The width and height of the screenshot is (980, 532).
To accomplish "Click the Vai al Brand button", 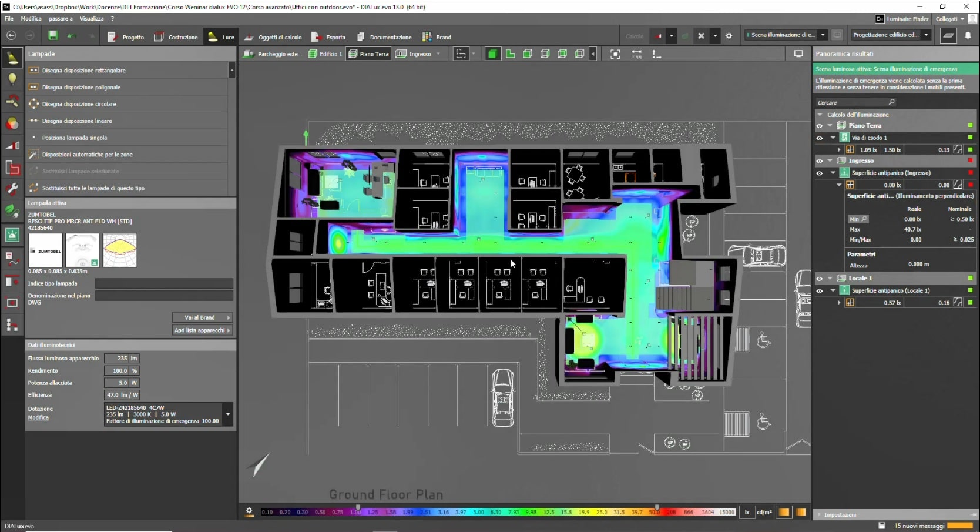I will pyautogui.click(x=202, y=317).
